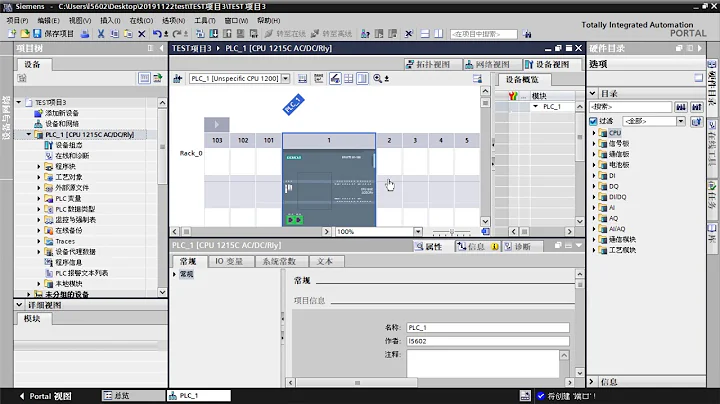Adjust the device view zoom slider
This screenshot has height=404, width=720.
451,232
